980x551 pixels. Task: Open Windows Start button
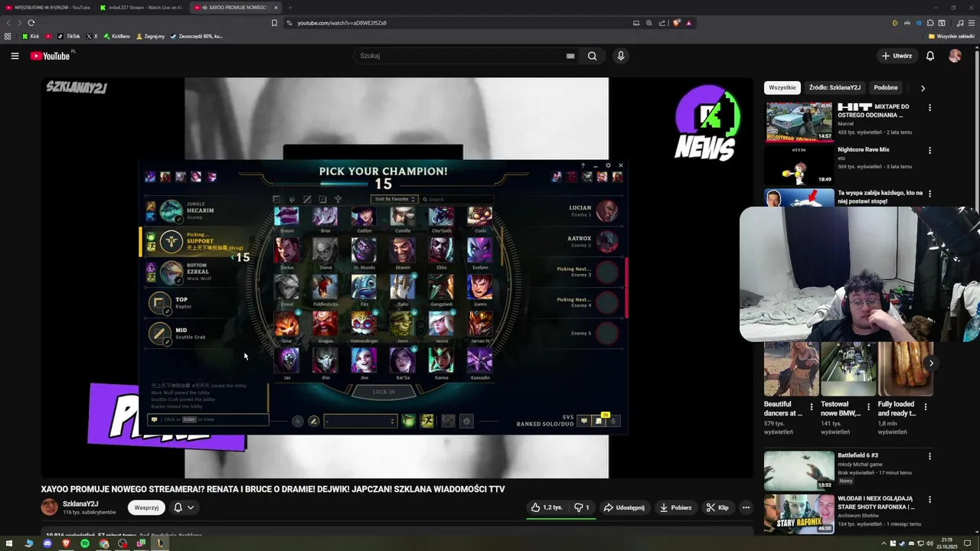[x=10, y=543]
